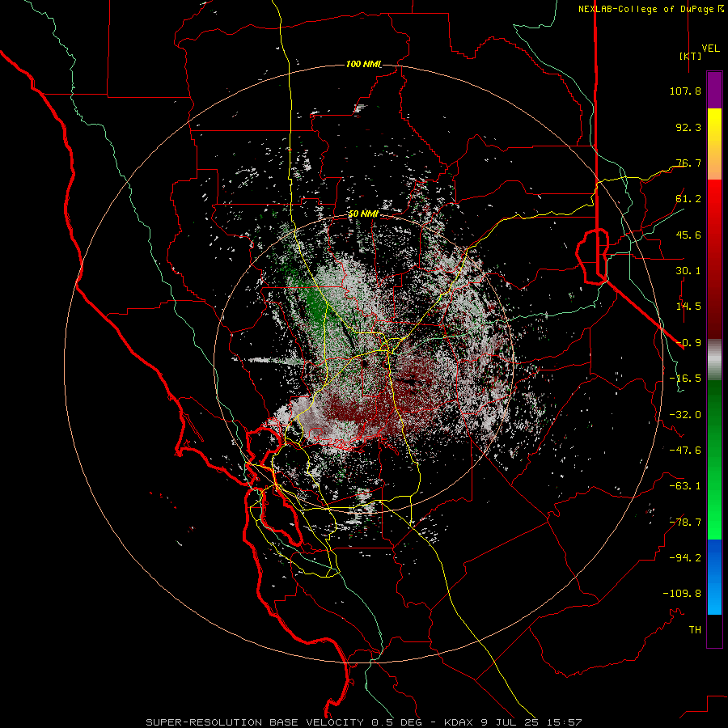
Task: Click the Super-Resolution Base Velocity caption text
Action: pyautogui.click(x=363, y=722)
